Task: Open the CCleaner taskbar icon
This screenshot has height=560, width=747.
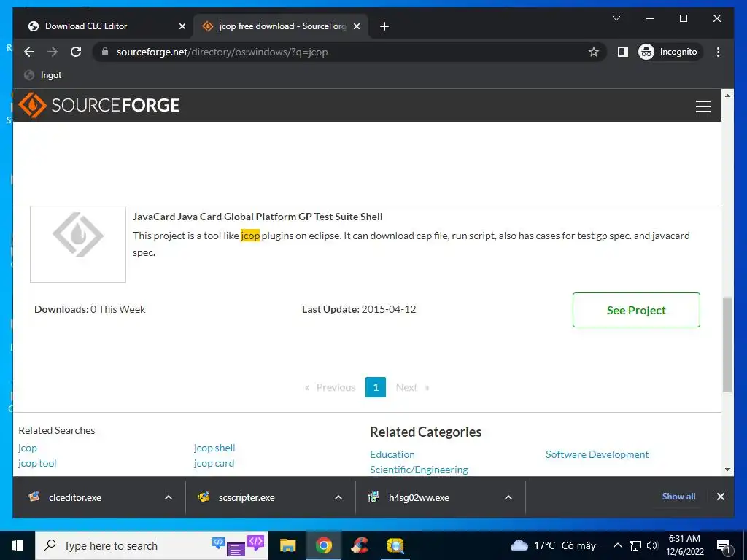Action: (x=360, y=545)
